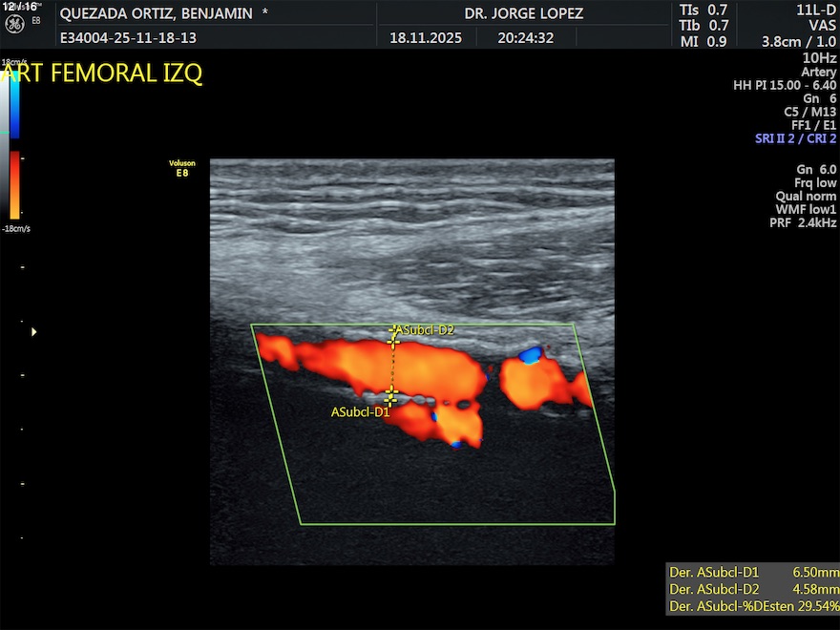The height and width of the screenshot is (630, 840).
Task: Select the patient name QUEZADA ORTIZ, BENJAMIN
Action: [x=157, y=13]
